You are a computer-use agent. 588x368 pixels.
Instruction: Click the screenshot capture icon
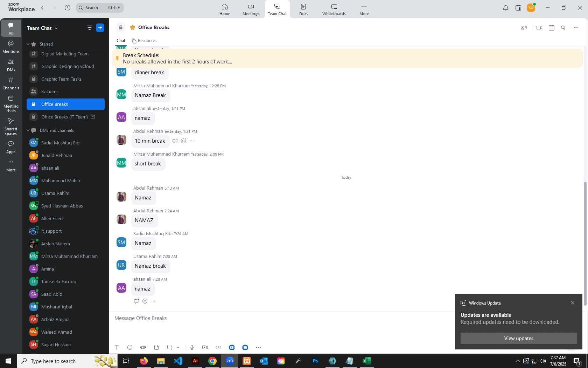pos(169,347)
